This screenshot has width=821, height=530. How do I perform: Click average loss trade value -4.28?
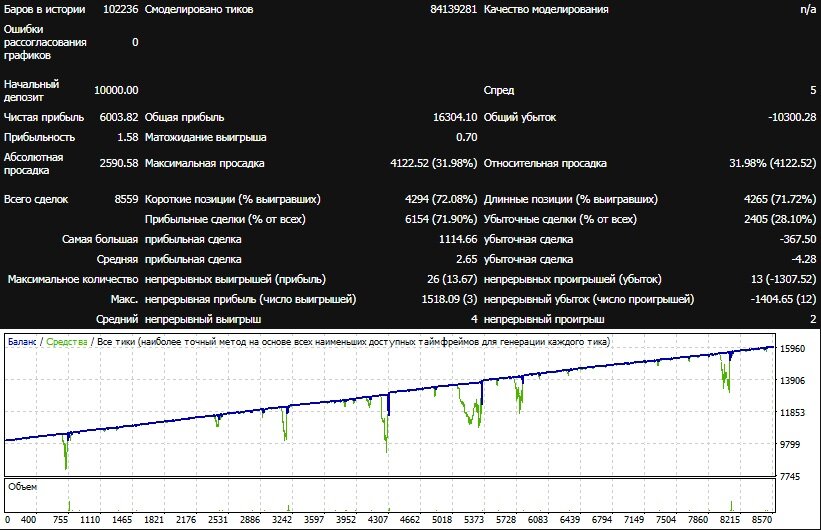tap(804, 259)
